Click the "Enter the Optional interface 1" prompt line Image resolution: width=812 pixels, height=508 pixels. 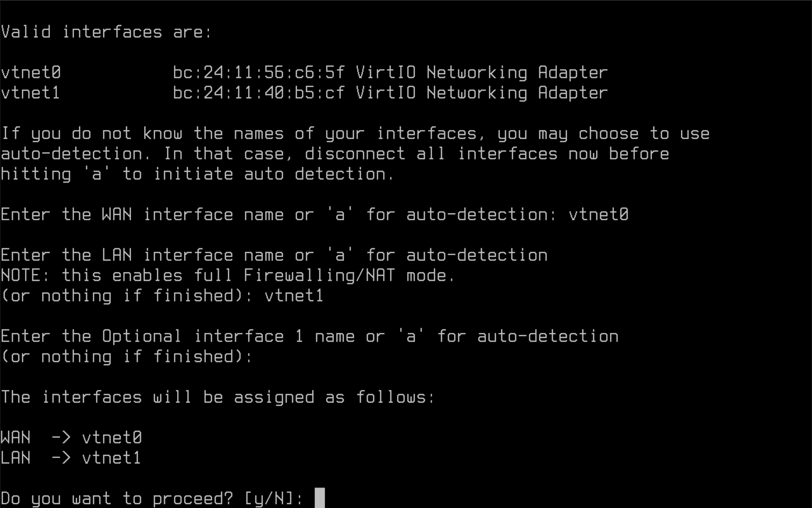309,336
